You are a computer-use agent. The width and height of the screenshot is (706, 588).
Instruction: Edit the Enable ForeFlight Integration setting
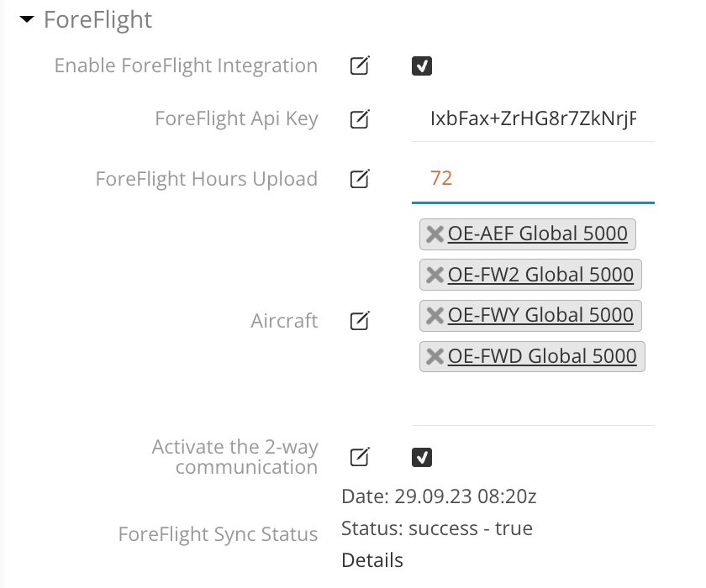pos(360,66)
